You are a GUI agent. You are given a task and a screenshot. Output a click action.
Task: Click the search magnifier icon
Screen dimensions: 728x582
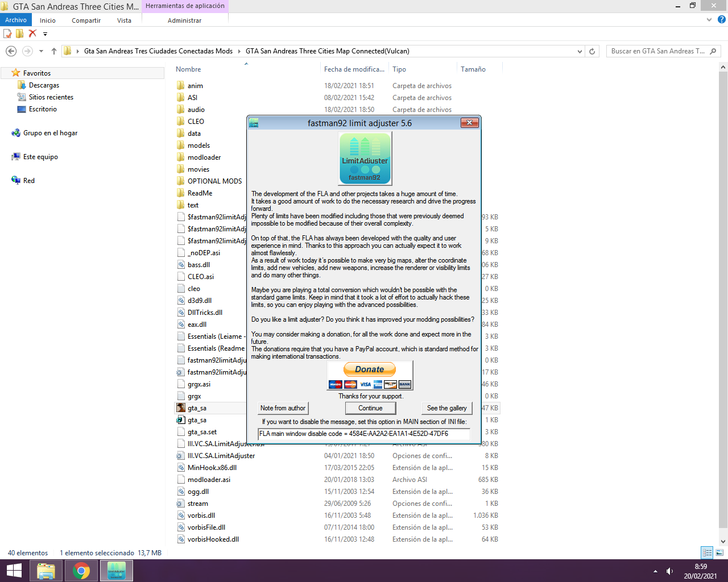tap(713, 51)
